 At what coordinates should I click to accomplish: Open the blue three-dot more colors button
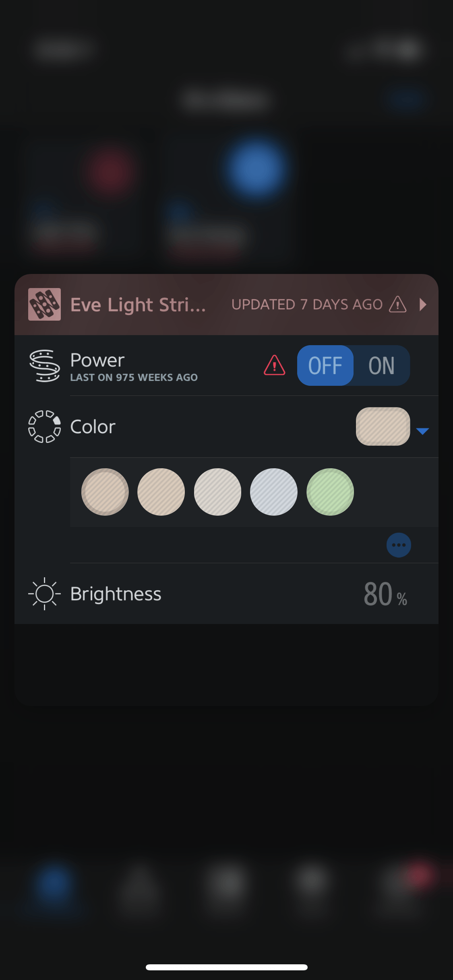[x=399, y=545]
